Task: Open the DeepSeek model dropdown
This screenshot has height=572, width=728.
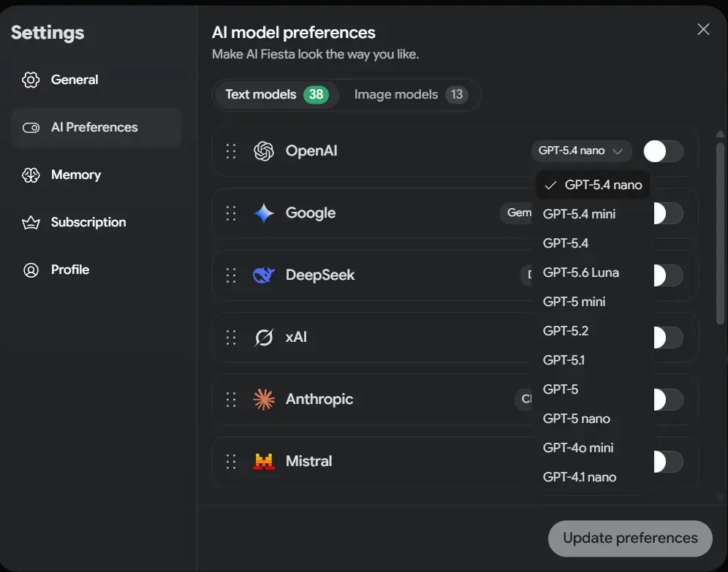Action: [526, 275]
